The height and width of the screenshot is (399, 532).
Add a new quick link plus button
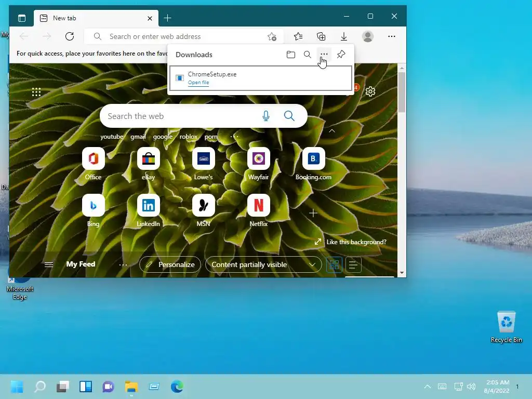pyautogui.click(x=313, y=213)
